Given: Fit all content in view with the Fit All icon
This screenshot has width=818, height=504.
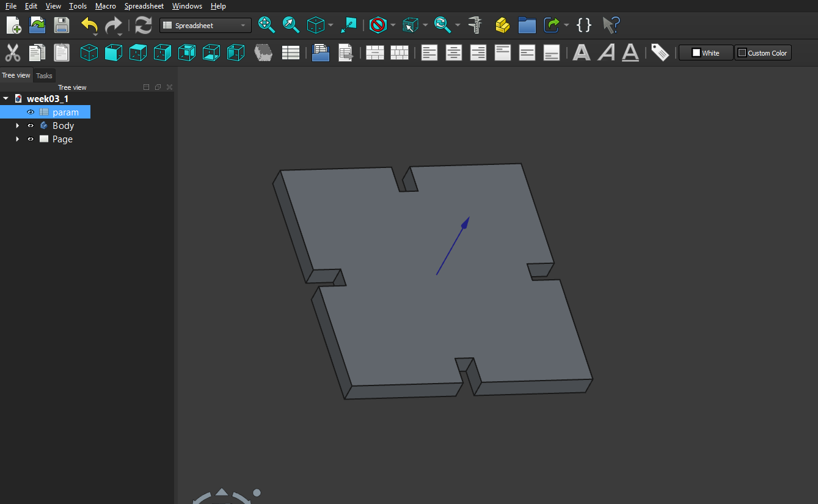Looking at the screenshot, I should (266, 25).
